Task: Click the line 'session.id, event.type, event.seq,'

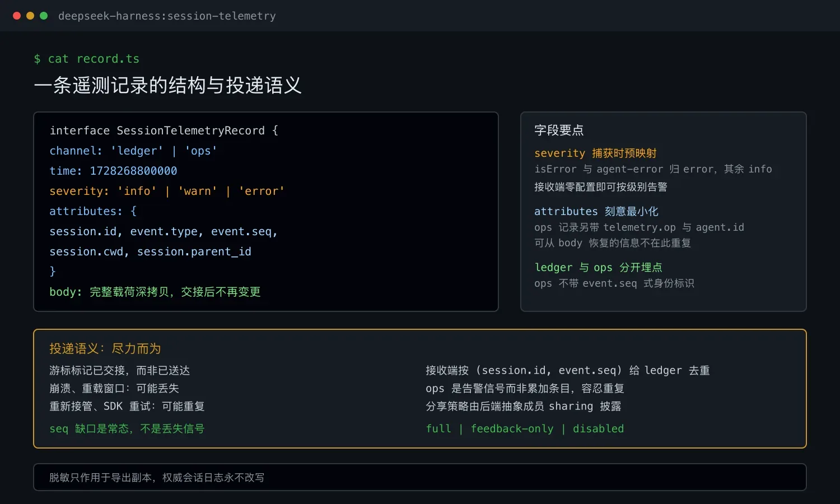Action: click(164, 231)
